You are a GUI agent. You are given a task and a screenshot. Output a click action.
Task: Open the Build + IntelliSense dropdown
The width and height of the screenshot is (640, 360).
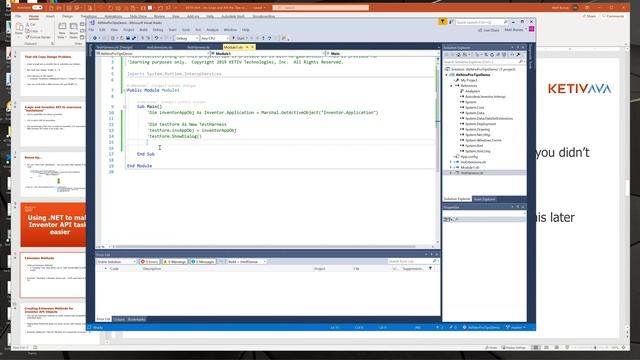point(247,261)
